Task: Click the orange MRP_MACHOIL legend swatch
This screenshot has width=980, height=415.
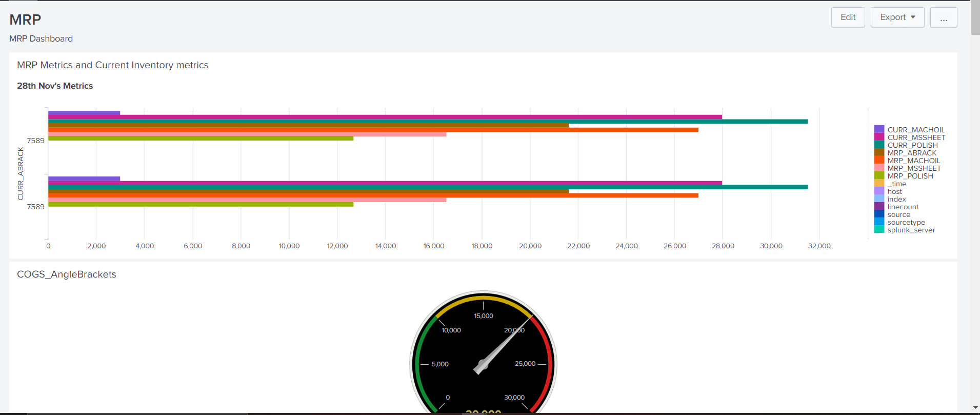Action: point(879,161)
